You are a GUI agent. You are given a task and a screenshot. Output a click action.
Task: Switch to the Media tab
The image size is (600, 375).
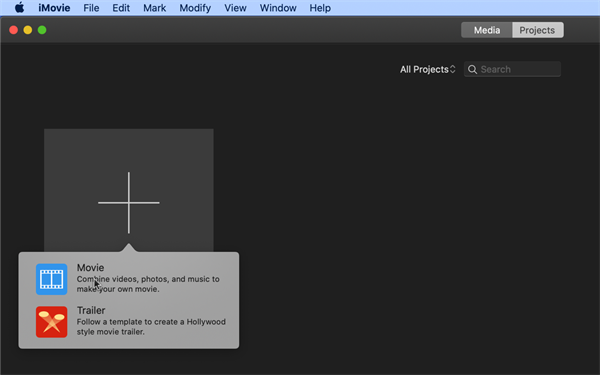pyautogui.click(x=487, y=30)
